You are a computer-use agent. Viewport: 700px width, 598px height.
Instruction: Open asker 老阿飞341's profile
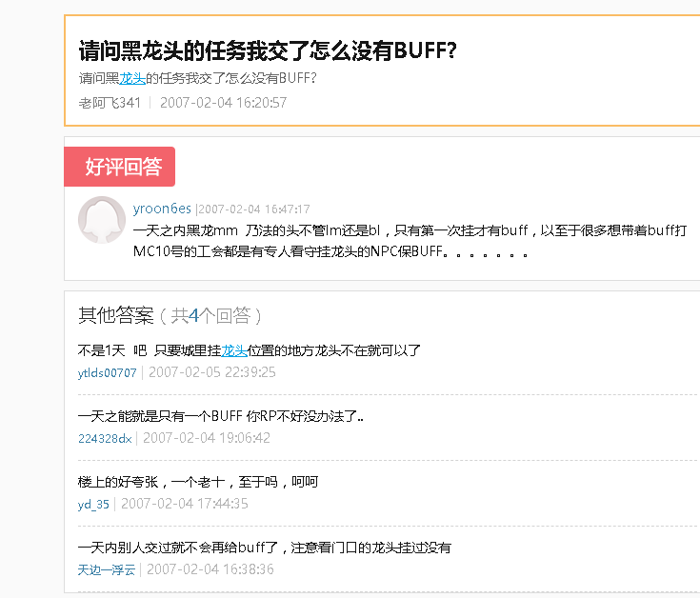[110, 102]
